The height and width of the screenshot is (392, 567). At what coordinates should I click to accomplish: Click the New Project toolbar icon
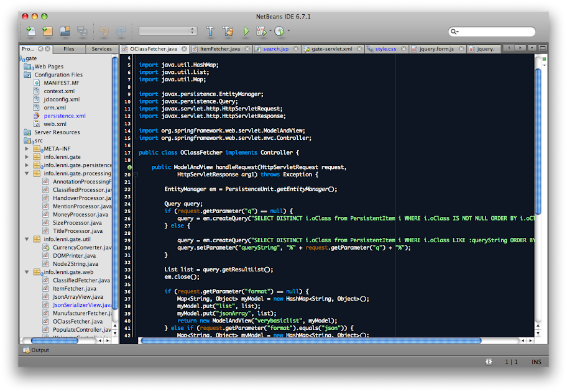pyautogui.click(x=47, y=30)
